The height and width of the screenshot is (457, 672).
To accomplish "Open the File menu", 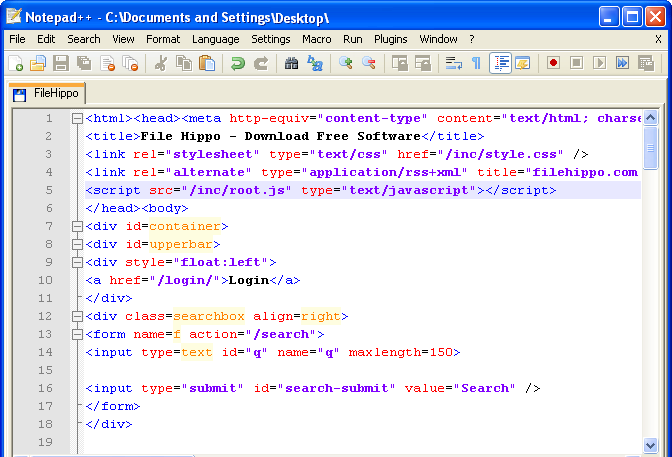I will [17, 39].
